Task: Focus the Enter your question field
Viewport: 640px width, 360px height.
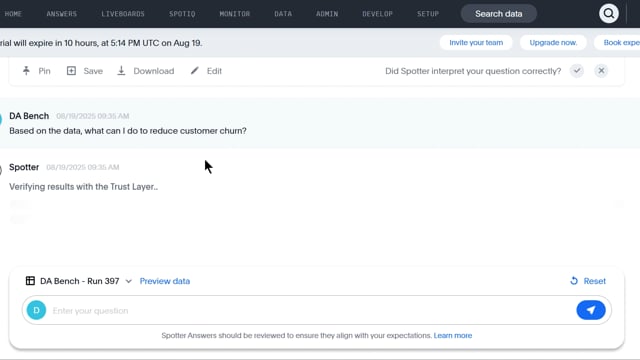Action: click(310, 311)
